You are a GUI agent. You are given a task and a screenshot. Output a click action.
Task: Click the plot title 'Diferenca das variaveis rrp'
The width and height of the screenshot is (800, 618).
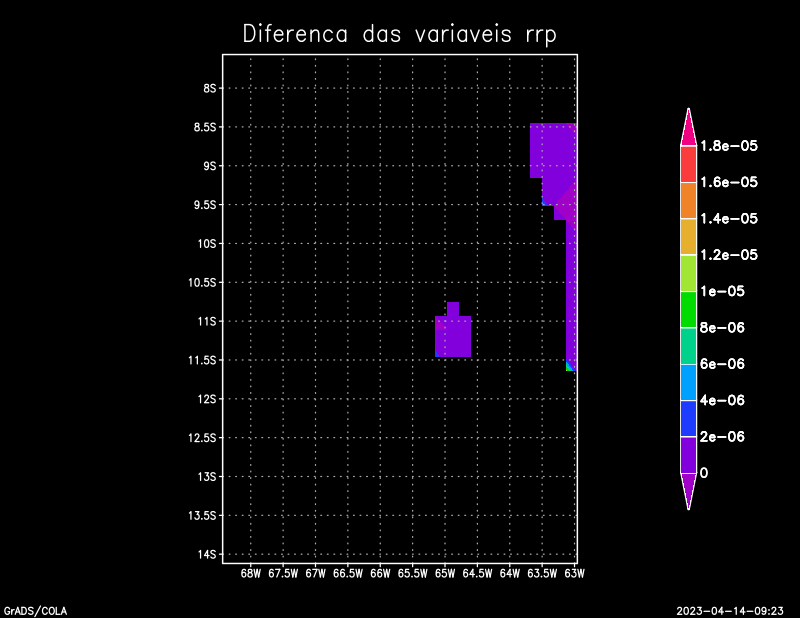(x=399, y=34)
